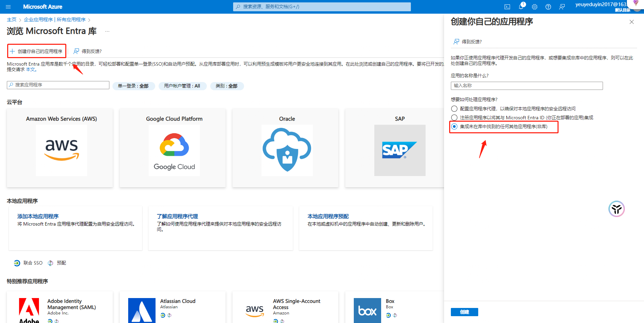Open 添加本地应用程序 link
The width and height of the screenshot is (644, 323).
coord(38,216)
